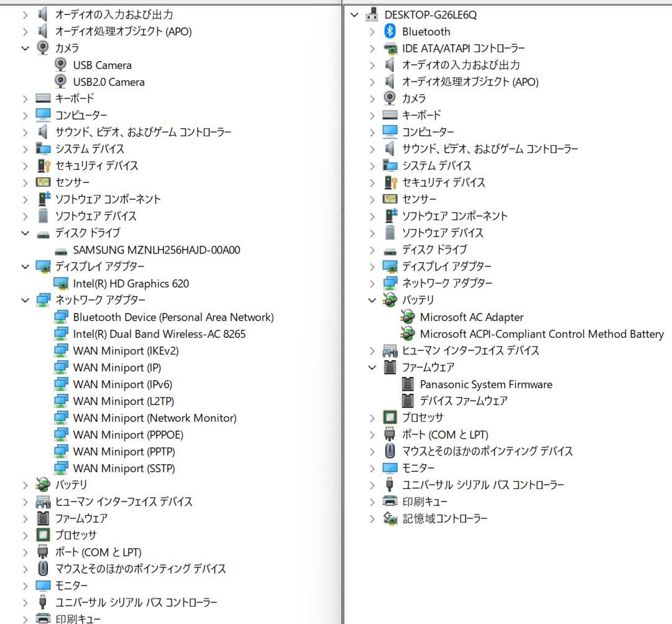This screenshot has width=672, height=624.
Task: Collapse the DESKTOP-G26LE6Q root node
Action: [354, 14]
